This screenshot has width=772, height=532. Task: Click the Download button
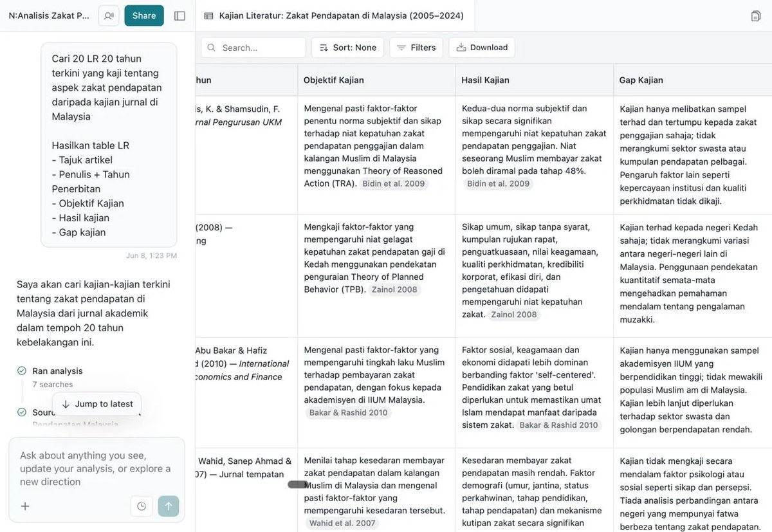pyautogui.click(x=482, y=48)
